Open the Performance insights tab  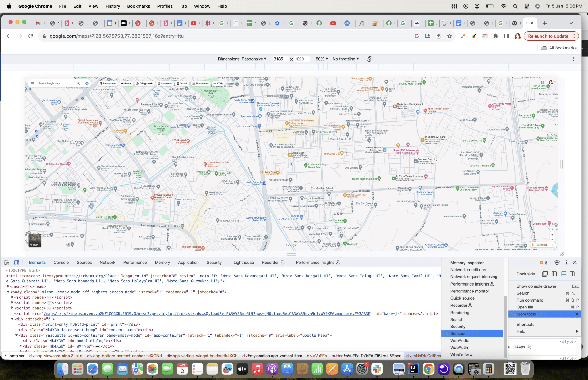[318, 262]
